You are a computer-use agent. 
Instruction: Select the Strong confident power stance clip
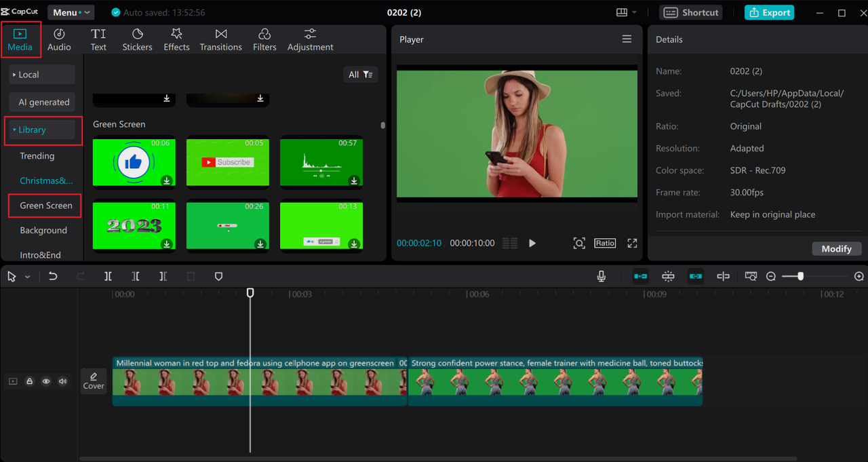tap(555, 381)
